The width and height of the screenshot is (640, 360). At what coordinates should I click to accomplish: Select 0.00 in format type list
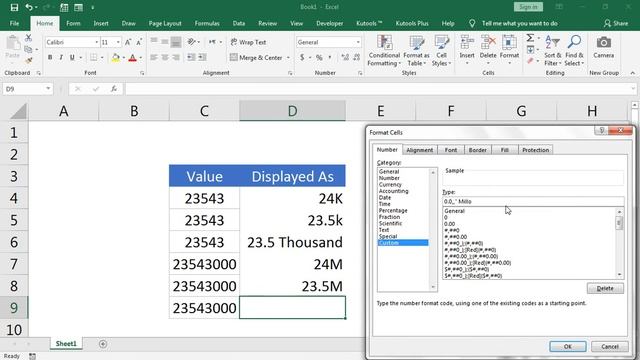pos(449,224)
